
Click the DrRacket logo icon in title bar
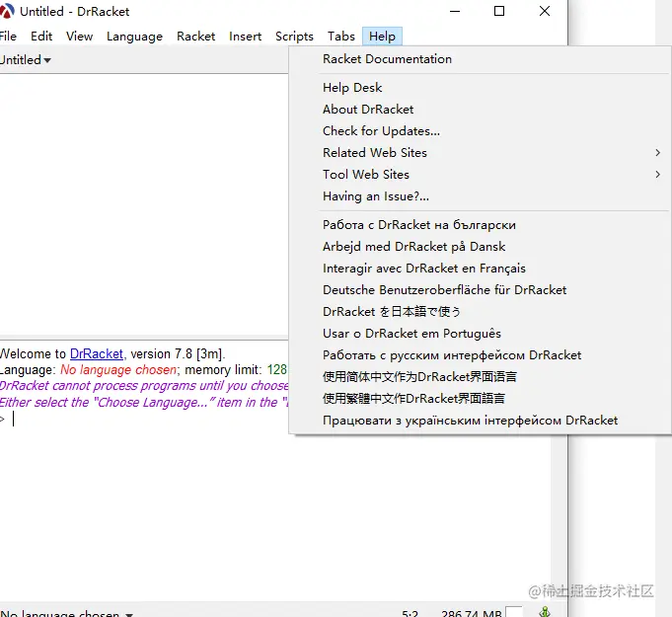click(x=7, y=11)
